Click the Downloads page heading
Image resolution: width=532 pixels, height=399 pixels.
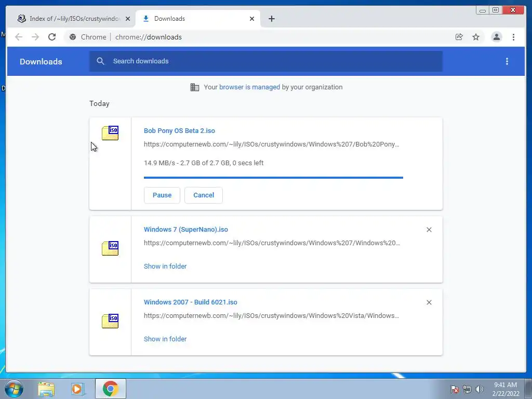click(41, 61)
